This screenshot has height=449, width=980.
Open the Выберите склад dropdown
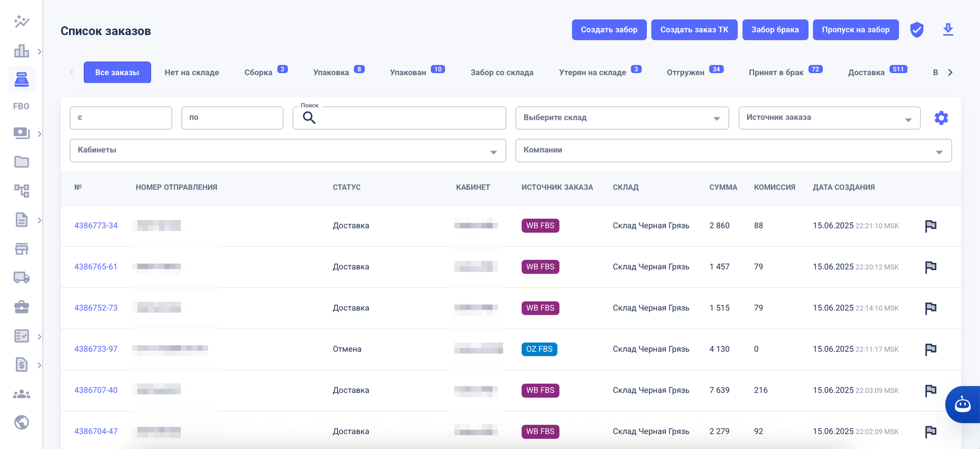pyautogui.click(x=622, y=118)
